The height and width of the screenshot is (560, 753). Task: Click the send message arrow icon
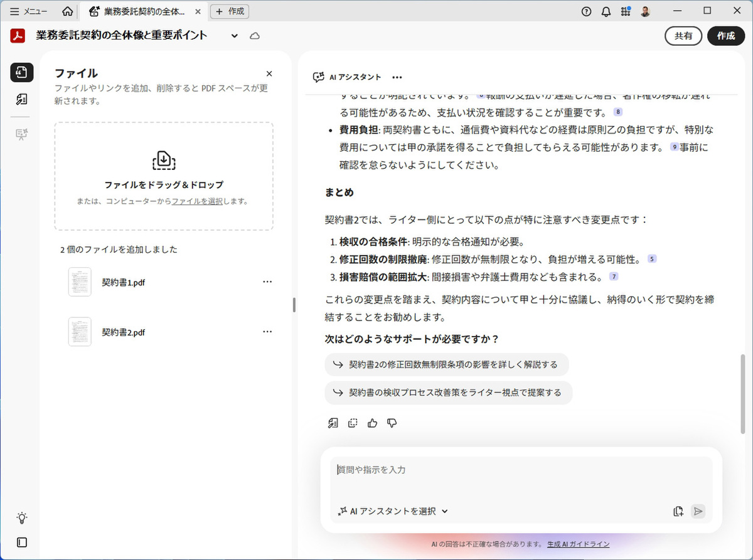[x=698, y=511]
